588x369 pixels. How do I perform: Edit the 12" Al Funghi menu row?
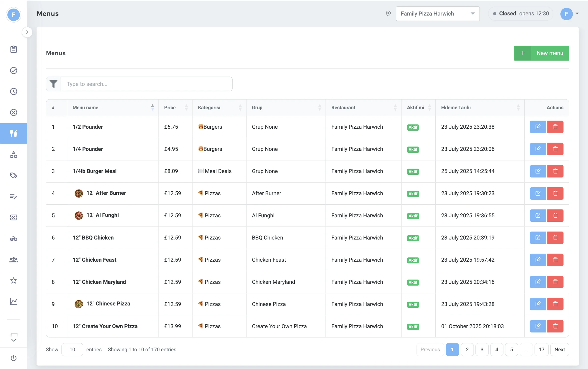[x=538, y=216]
